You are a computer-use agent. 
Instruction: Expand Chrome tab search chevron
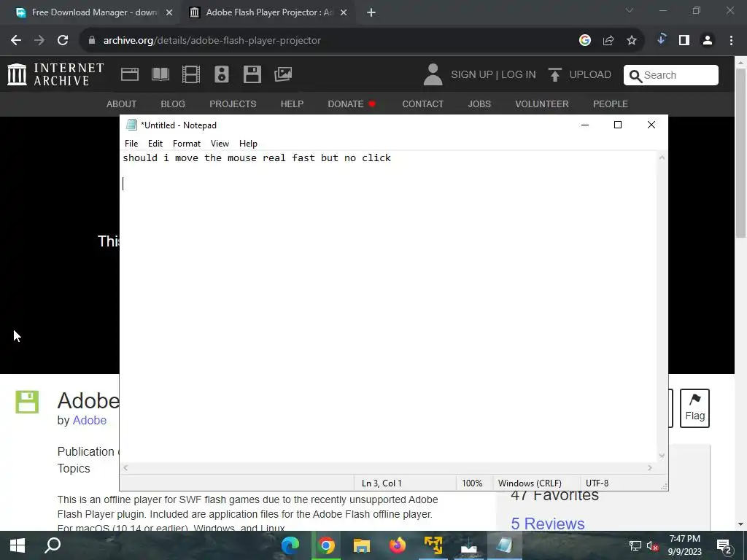click(630, 10)
